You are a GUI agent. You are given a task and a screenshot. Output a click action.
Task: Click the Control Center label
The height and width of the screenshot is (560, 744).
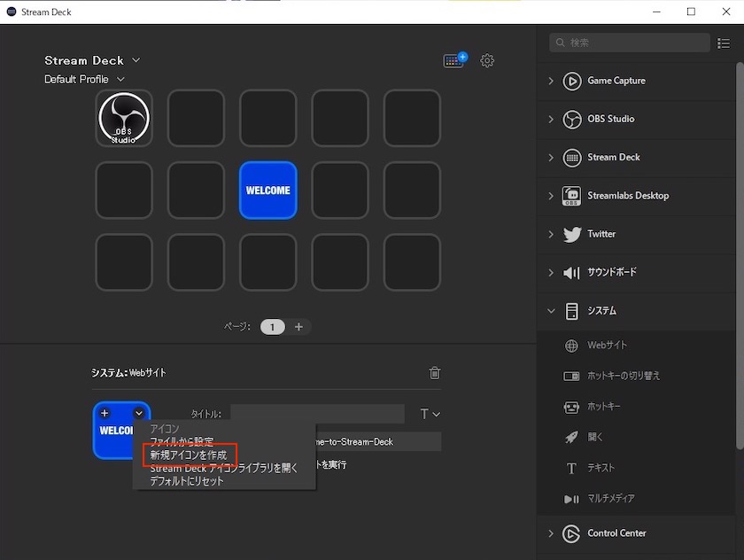coord(616,533)
